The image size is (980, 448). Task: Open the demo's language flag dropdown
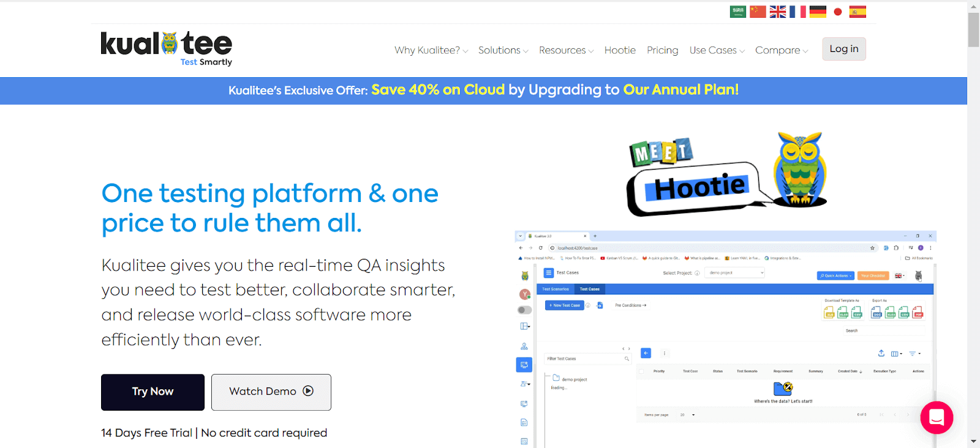[900, 276]
